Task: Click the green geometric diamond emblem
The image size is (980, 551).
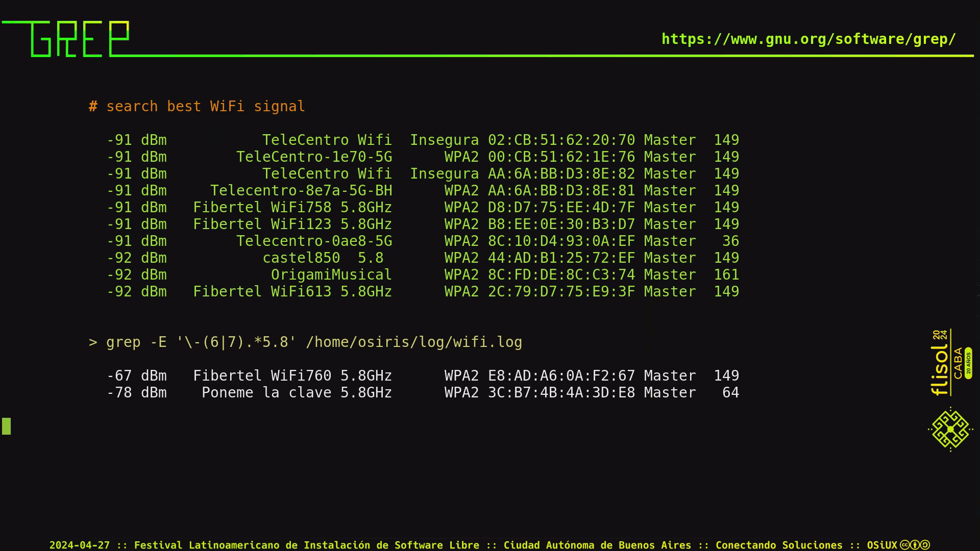Action: coord(950,430)
